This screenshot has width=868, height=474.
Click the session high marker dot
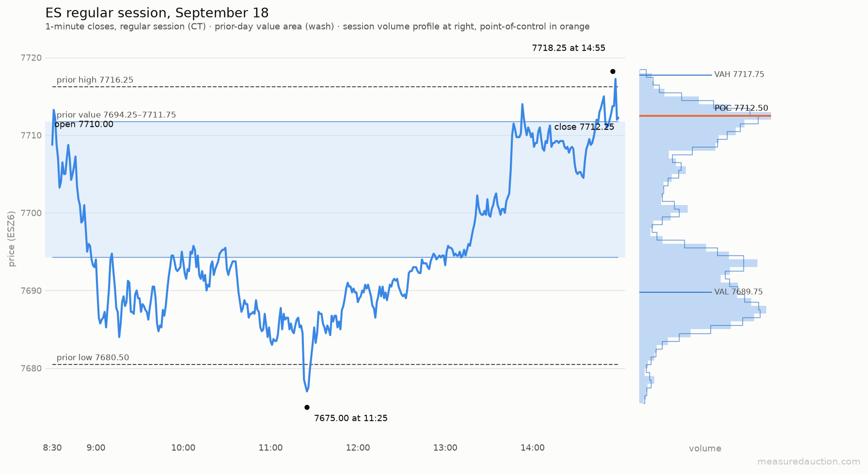(x=613, y=72)
